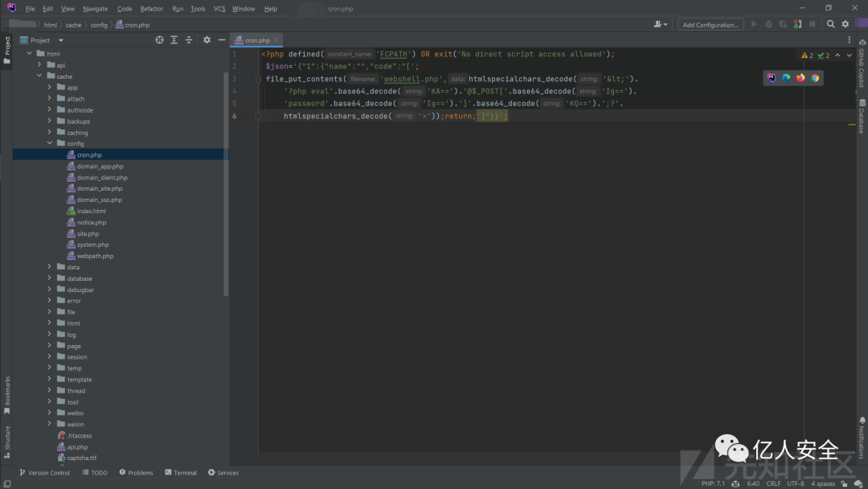Screen dimensions: 868x489
Task: Collapse the config folder
Action: 49,143
